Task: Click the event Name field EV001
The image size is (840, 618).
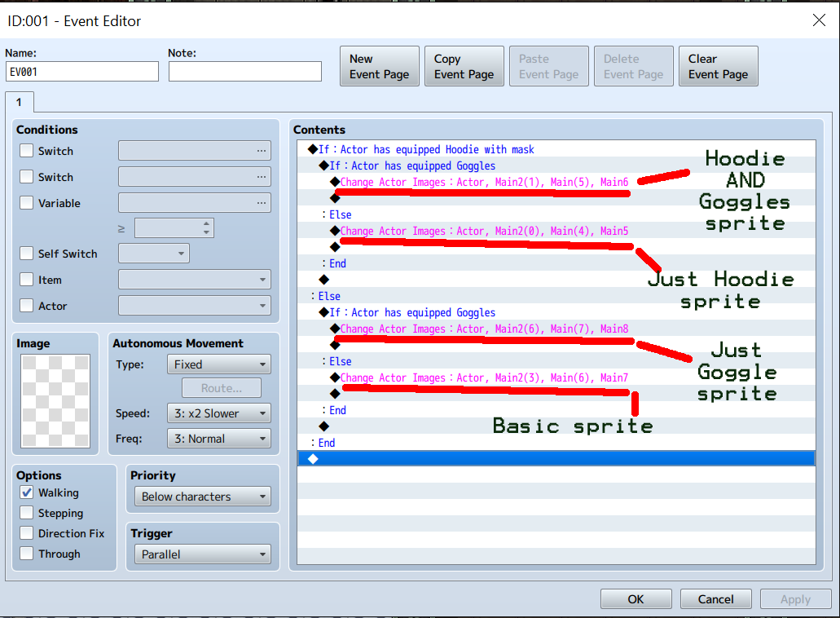Action: coord(82,71)
